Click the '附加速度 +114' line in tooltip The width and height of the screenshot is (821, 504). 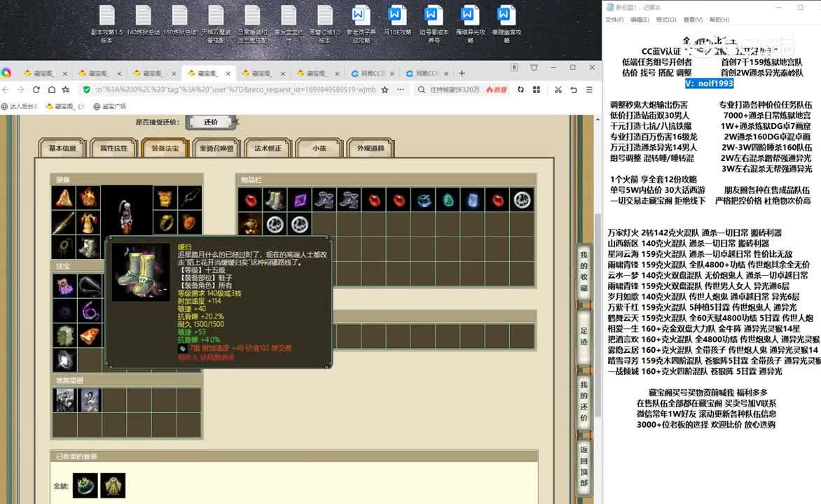[200, 301]
